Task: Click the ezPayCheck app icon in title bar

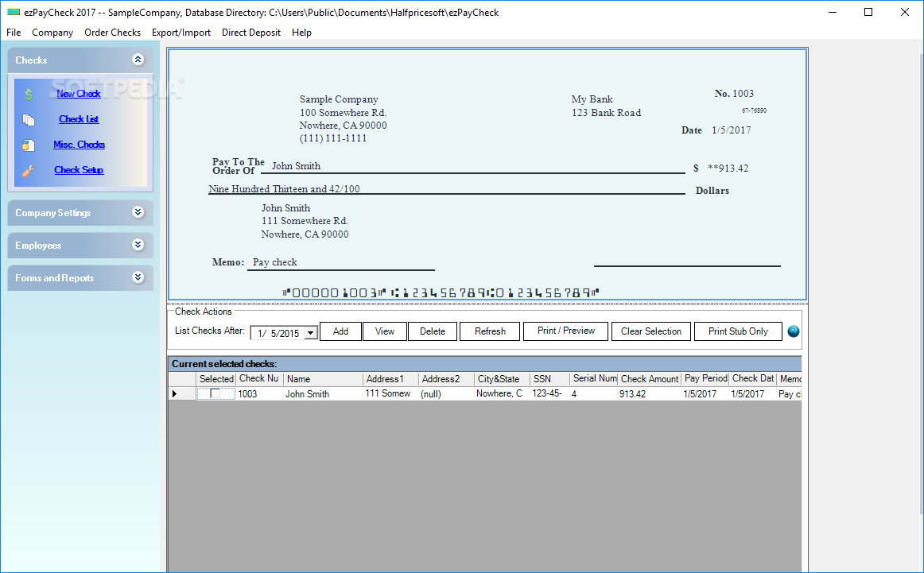Action: [13, 12]
